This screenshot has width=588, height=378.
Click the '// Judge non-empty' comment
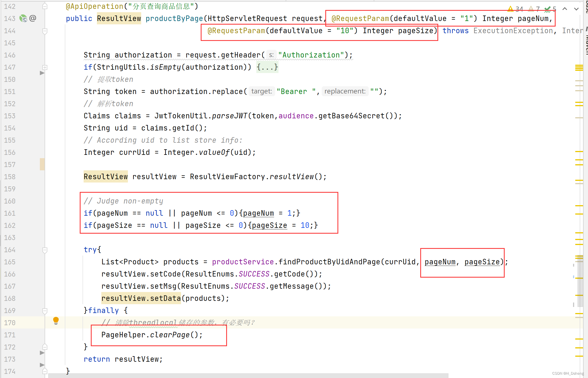click(123, 201)
